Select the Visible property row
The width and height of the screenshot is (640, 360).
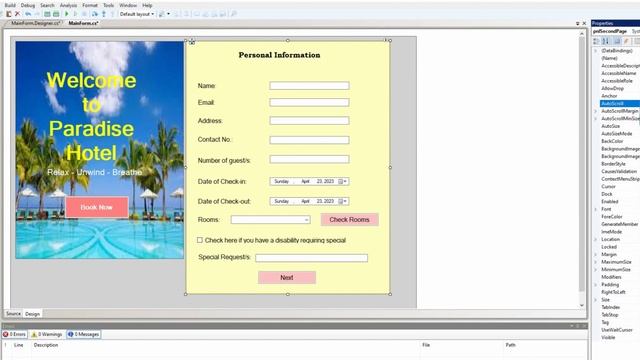(x=620, y=337)
